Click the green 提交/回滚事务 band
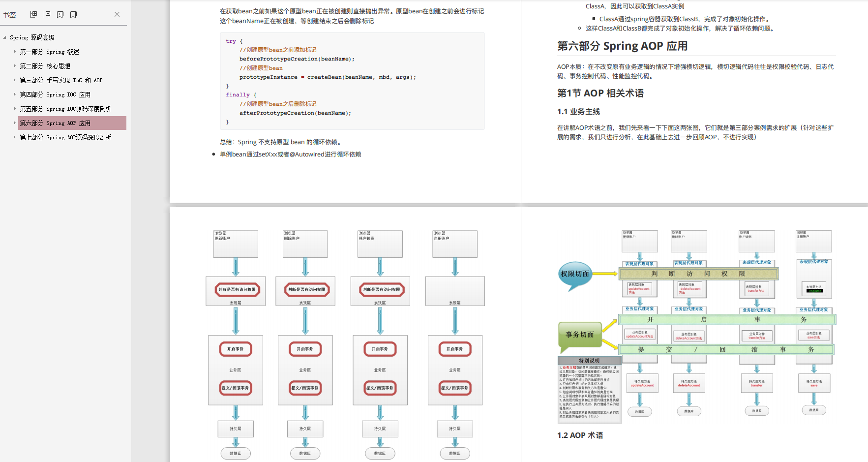This screenshot has width=868, height=462. click(x=726, y=350)
